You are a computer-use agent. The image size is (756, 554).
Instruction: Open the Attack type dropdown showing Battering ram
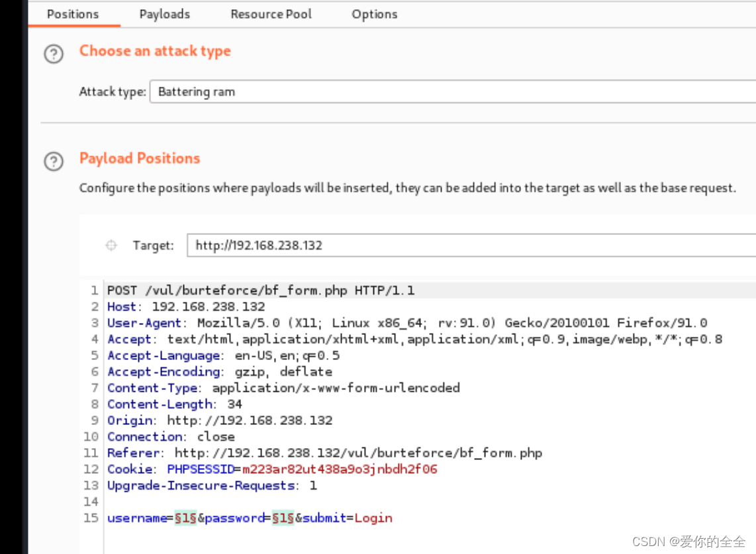pos(453,91)
